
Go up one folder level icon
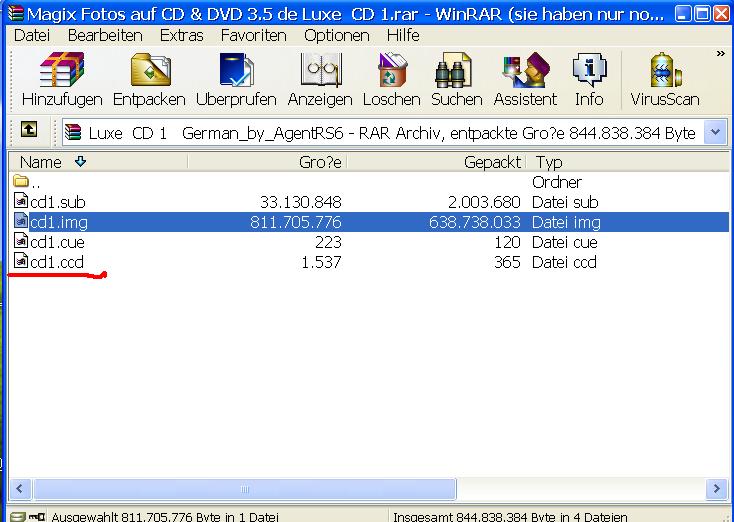[29, 129]
